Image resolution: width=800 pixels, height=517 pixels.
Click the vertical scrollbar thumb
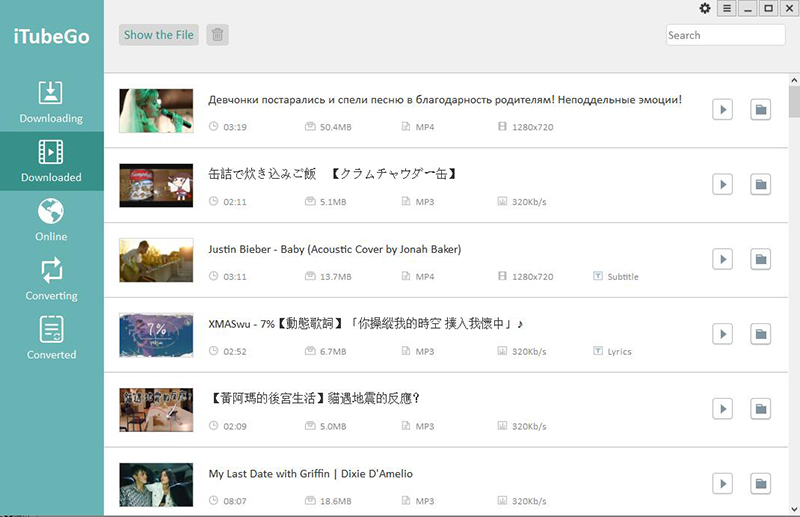coord(794,102)
